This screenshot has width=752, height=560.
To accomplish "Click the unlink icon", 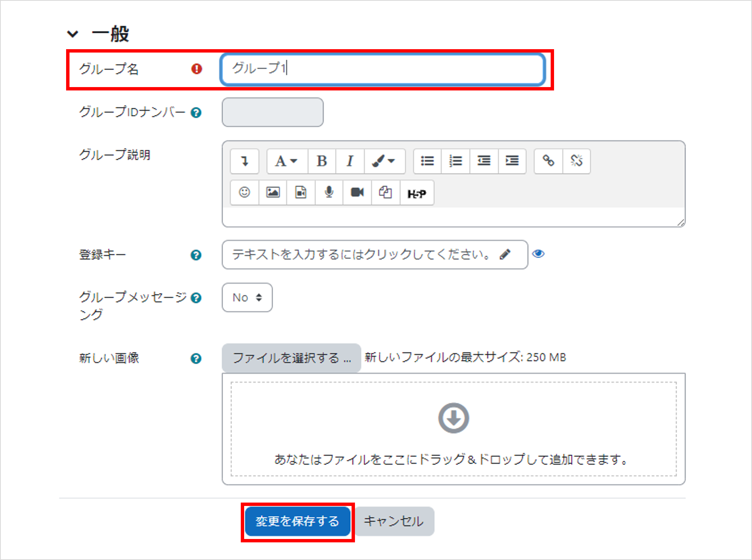I will coord(577,161).
